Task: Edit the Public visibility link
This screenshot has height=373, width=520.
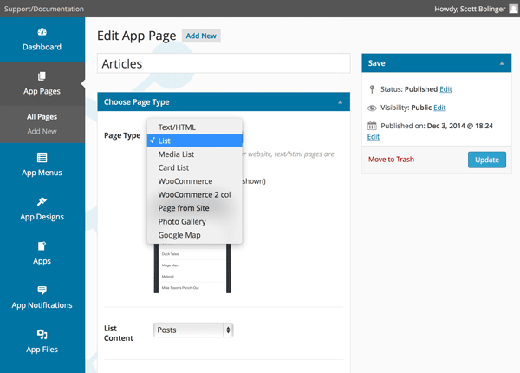Action: pos(439,108)
